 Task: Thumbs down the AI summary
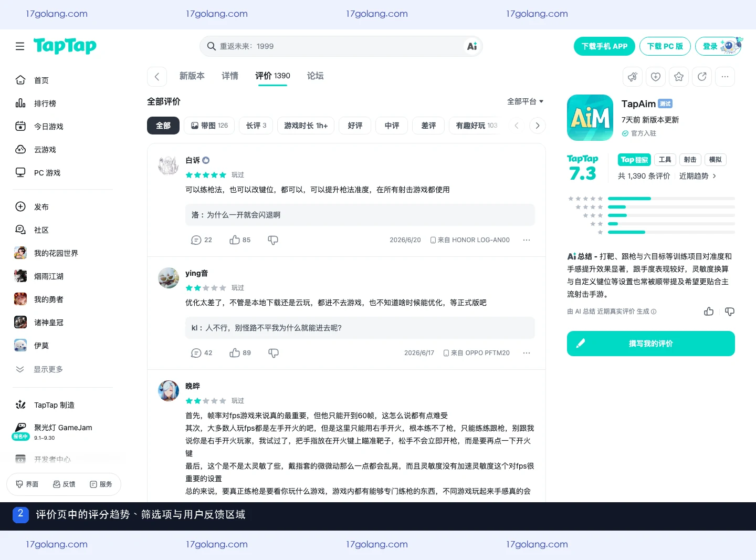click(x=730, y=312)
